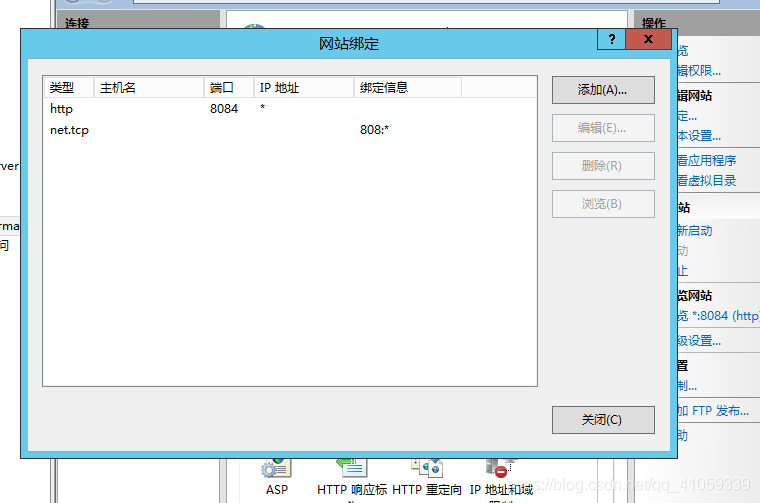Sort by 类型 column header
The width and height of the screenshot is (760, 503).
[x=69, y=88]
